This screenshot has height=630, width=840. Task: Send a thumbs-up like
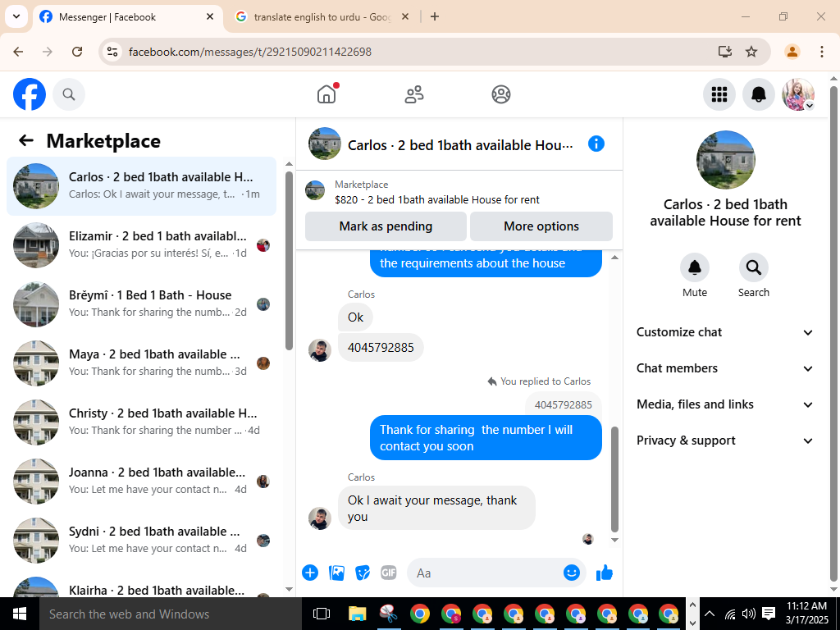point(605,573)
